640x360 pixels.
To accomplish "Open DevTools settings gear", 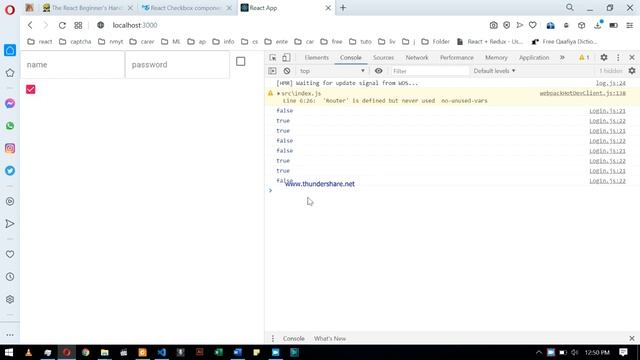I will click(604, 58).
